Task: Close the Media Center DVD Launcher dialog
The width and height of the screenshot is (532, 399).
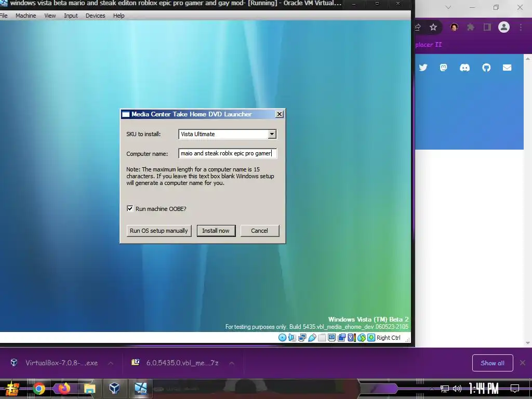Action: 279,114
